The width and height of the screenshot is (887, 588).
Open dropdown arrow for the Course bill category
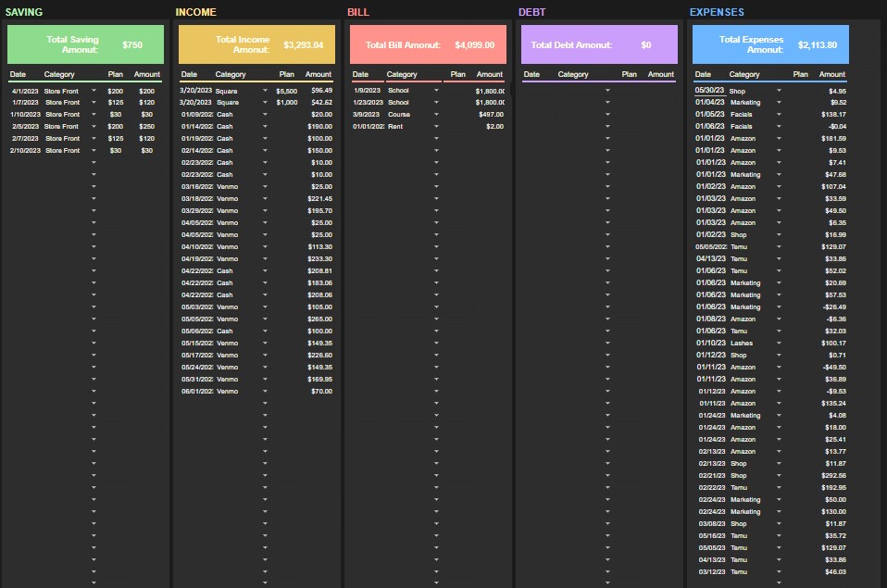436,115
